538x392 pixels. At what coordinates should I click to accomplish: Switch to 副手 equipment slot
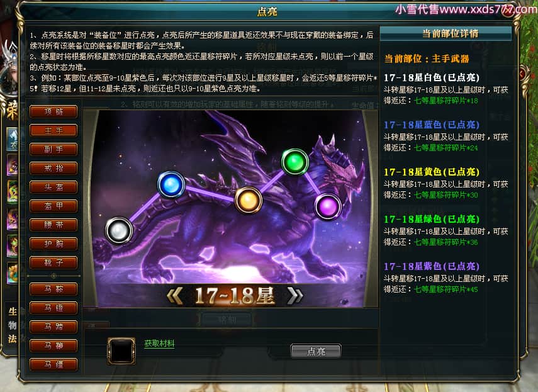click(x=53, y=149)
